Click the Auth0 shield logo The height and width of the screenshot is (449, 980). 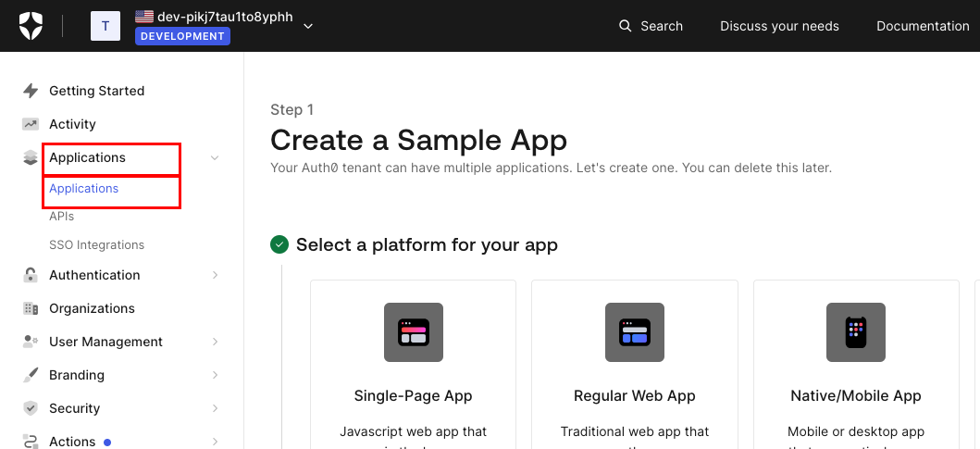[31, 26]
